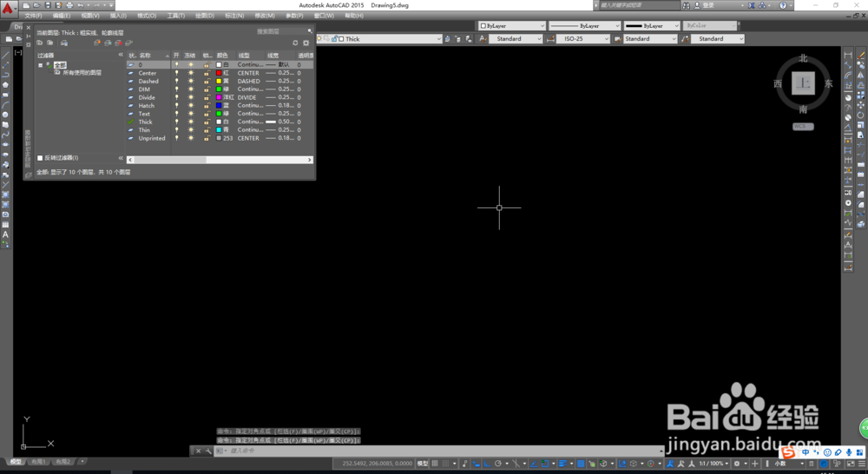Click the Undo arrow in quick access toolbar
Viewport: 868px width, 474px height.
[80, 5]
